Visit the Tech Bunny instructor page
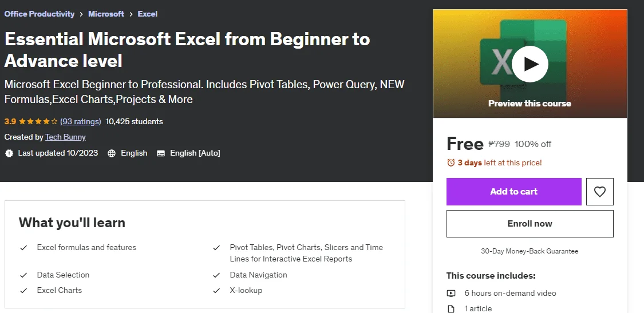 [65, 137]
